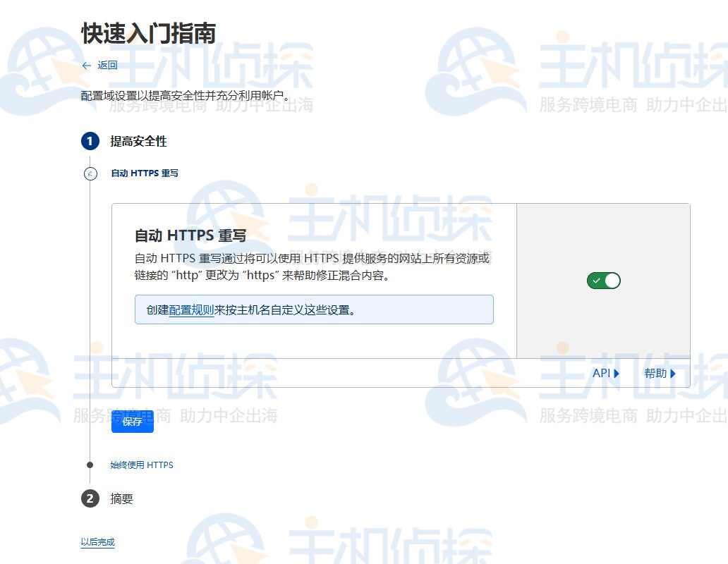Screen dimensions: 728x564
Task: Click the pencil circle icon beside 自动 HTTPS 重写
Action: 90,173
